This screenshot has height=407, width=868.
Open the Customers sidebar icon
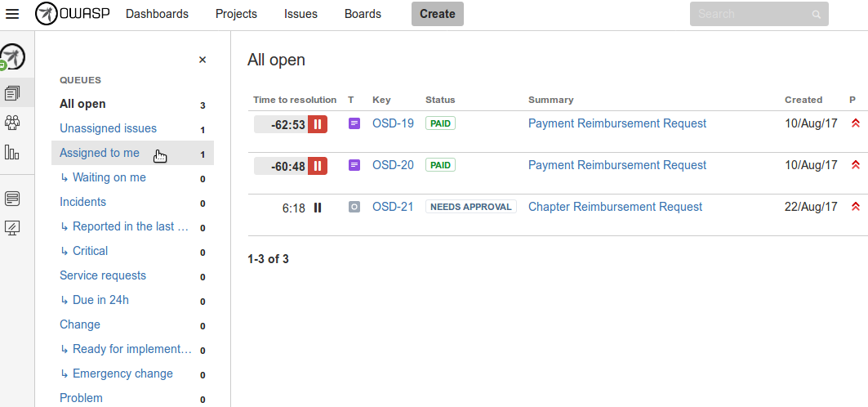coord(12,123)
